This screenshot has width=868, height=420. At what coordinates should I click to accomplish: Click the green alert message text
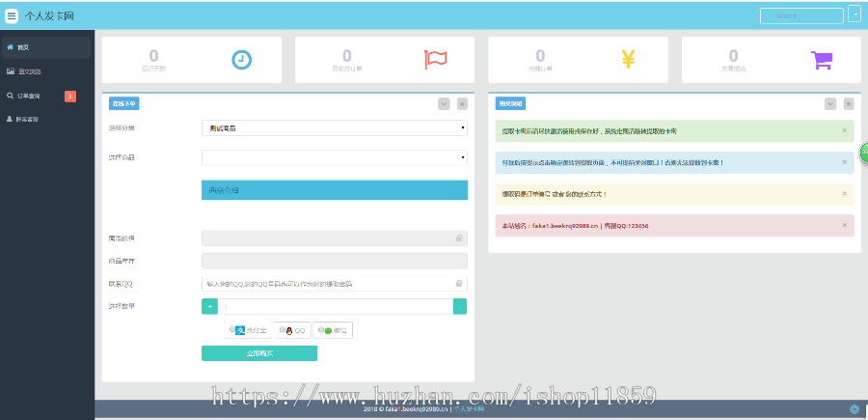(589, 131)
